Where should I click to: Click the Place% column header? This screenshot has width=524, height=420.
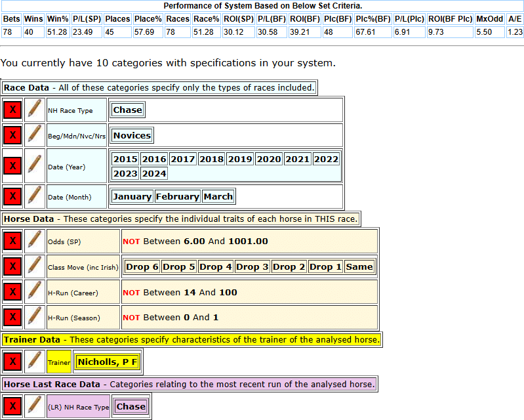click(148, 19)
